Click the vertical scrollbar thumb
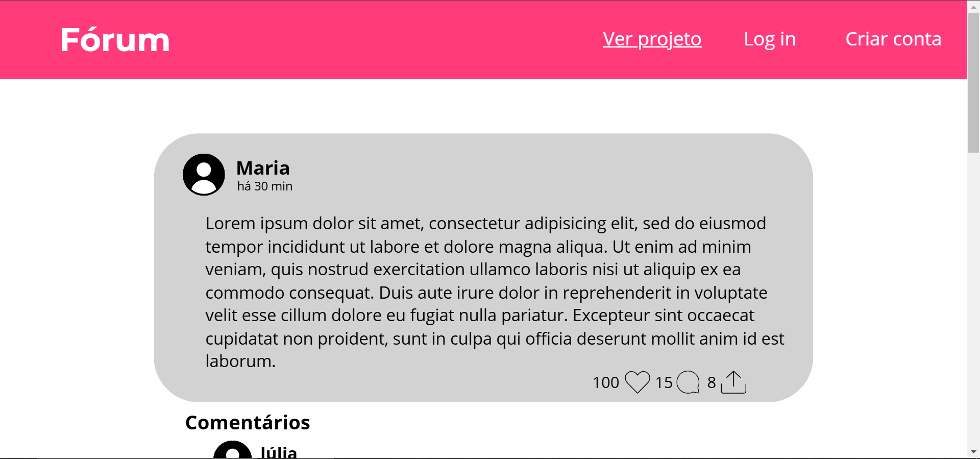The height and width of the screenshot is (459, 980). (x=973, y=82)
